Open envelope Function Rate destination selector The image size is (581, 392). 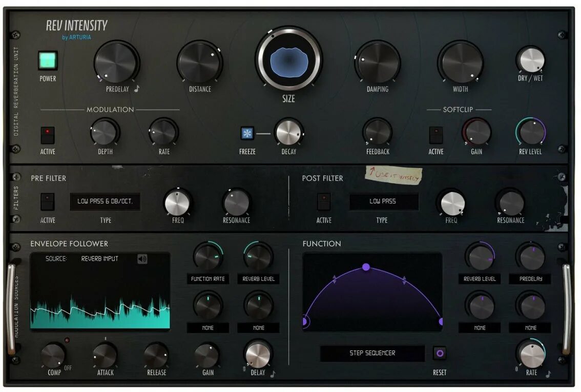click(208, 279)
